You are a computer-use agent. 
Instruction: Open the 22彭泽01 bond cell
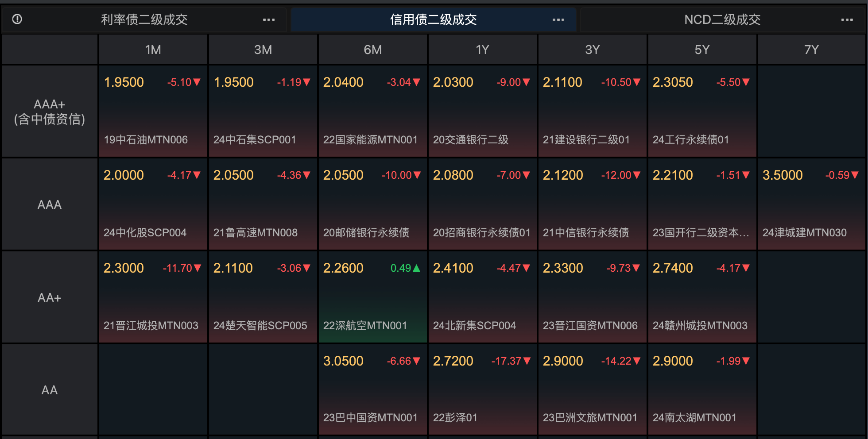[x=482, y=389]
